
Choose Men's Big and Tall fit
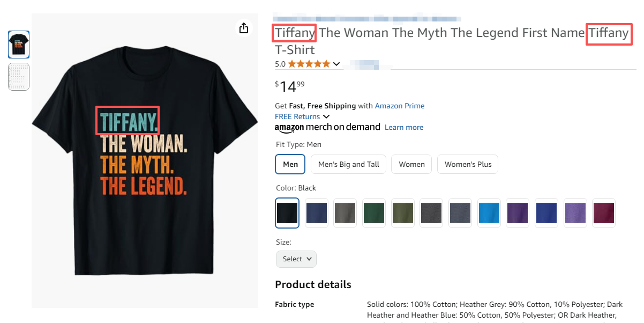coord(348,164)
